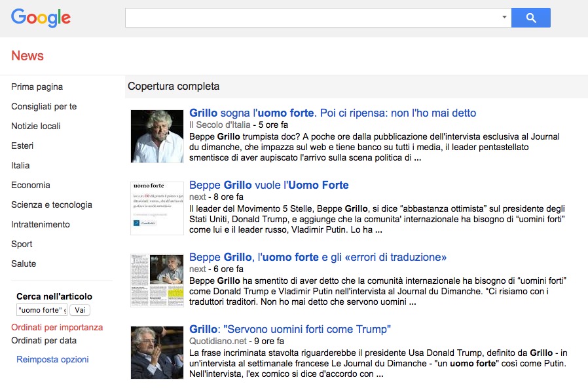The image size is (588, 390).
Task: Select the Italia section
Action: pos(20,166)
